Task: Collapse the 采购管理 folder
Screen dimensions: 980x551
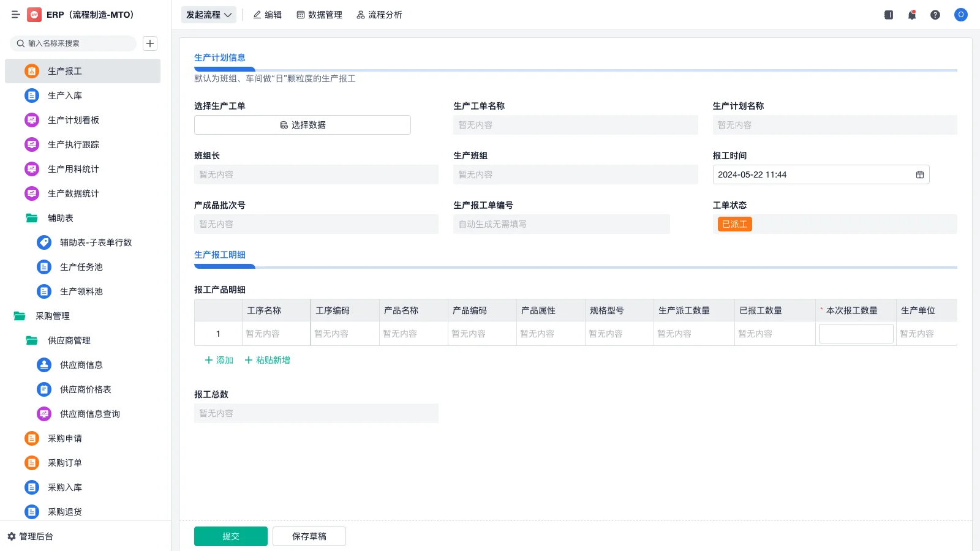Action: (x=20, y=316)
